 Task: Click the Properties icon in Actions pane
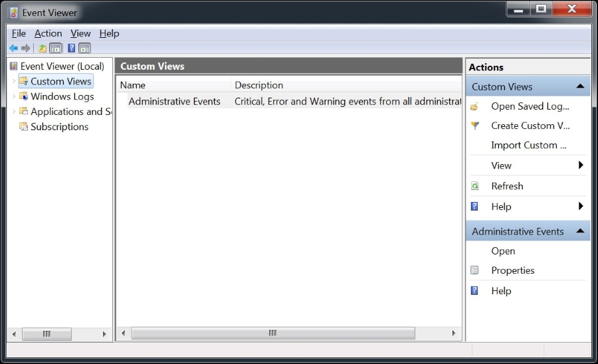[474, 270]
